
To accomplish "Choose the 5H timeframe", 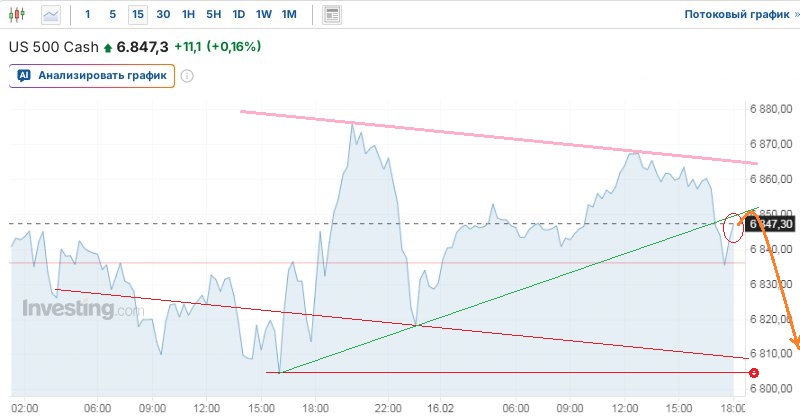I will coord(214,15).
